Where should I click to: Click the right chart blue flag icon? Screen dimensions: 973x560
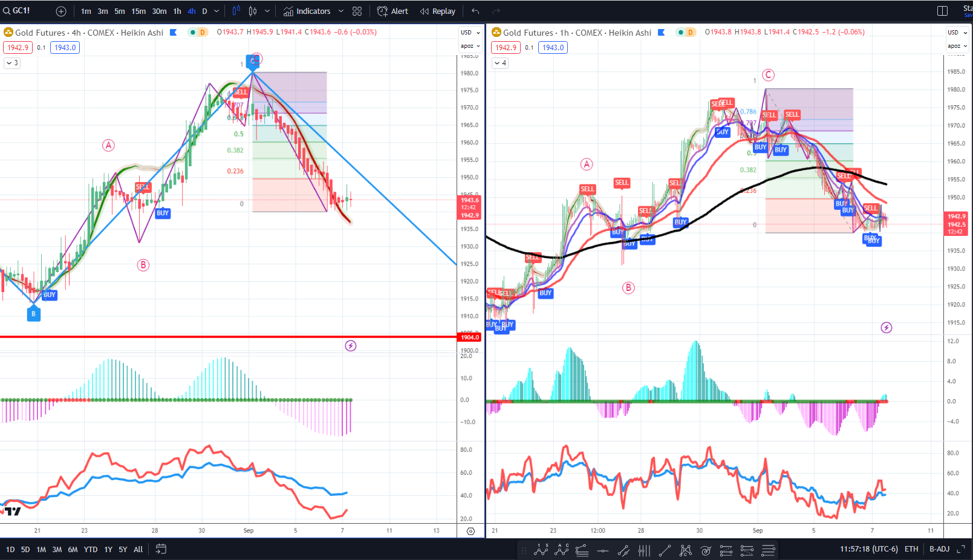click(x=662, y=33)
